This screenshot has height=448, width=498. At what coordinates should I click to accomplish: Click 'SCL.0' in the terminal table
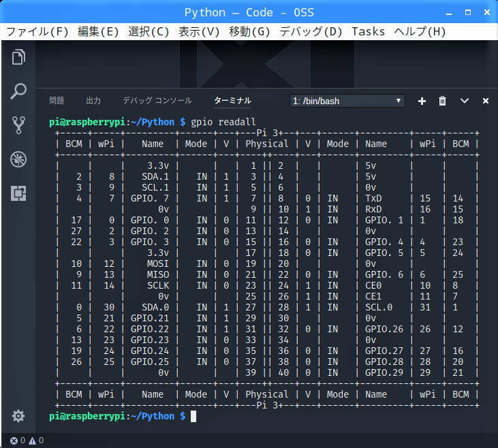(x=379, y=307)
